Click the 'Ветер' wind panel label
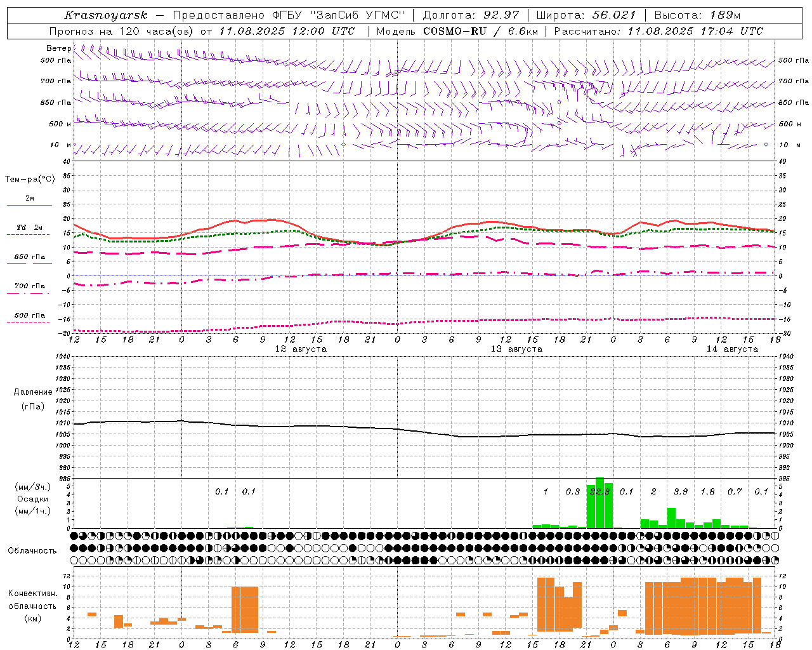 (x=59, y=48)
